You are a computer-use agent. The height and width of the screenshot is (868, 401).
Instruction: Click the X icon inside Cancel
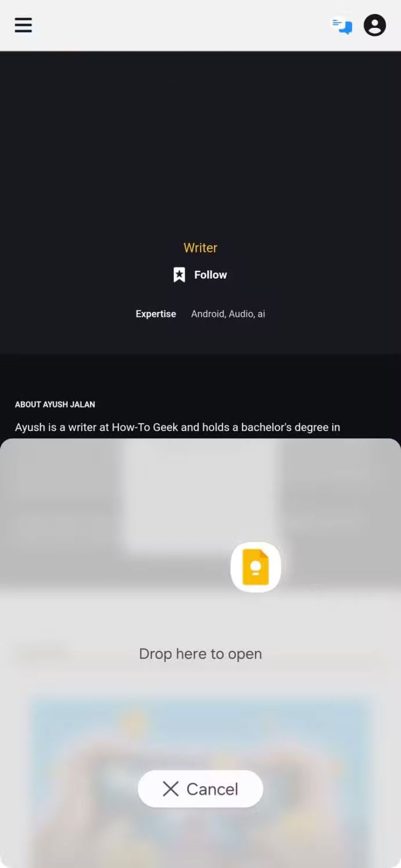tap(171, 789)
